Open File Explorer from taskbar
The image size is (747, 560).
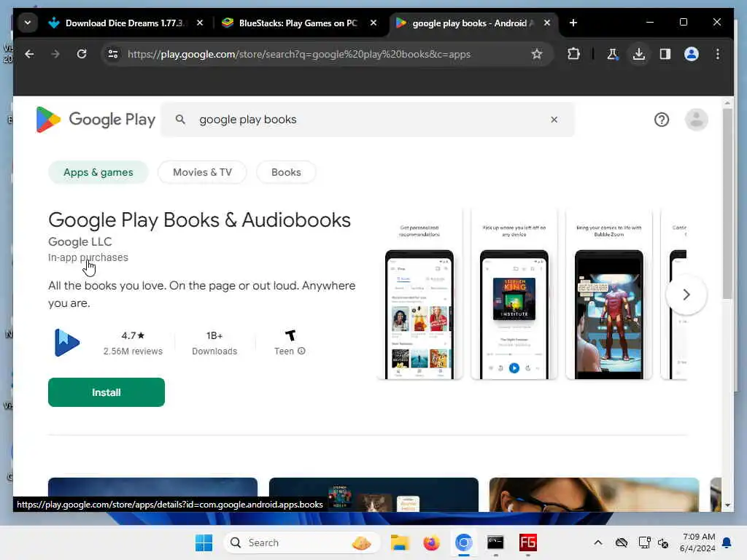pos(400,542)
